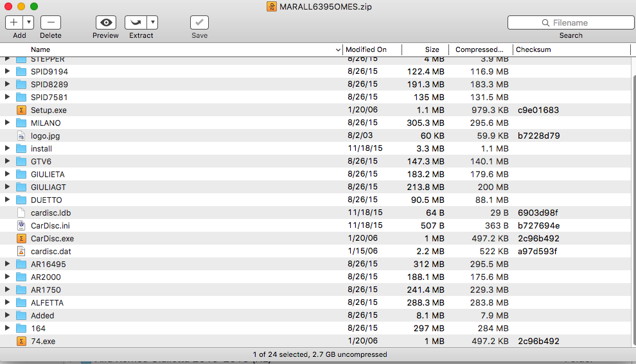
Task: Expand the SPID7581 folder
Action: coord(7,97)
